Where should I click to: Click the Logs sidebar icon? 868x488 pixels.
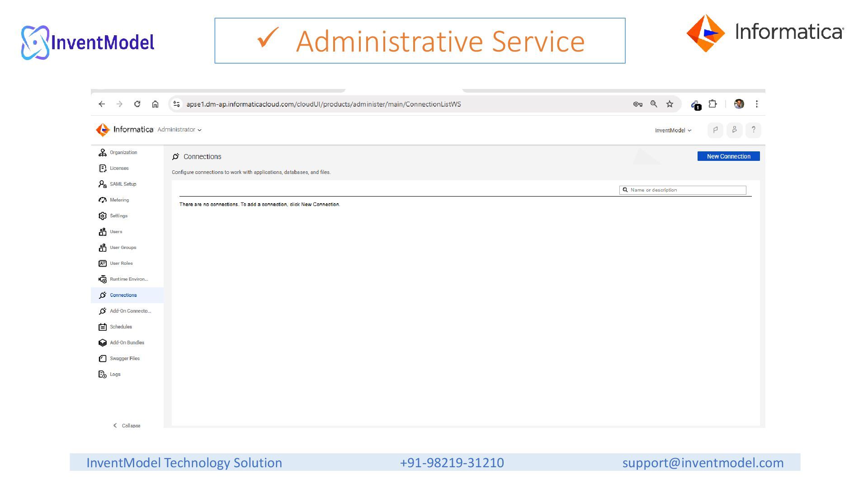[103, 374]
